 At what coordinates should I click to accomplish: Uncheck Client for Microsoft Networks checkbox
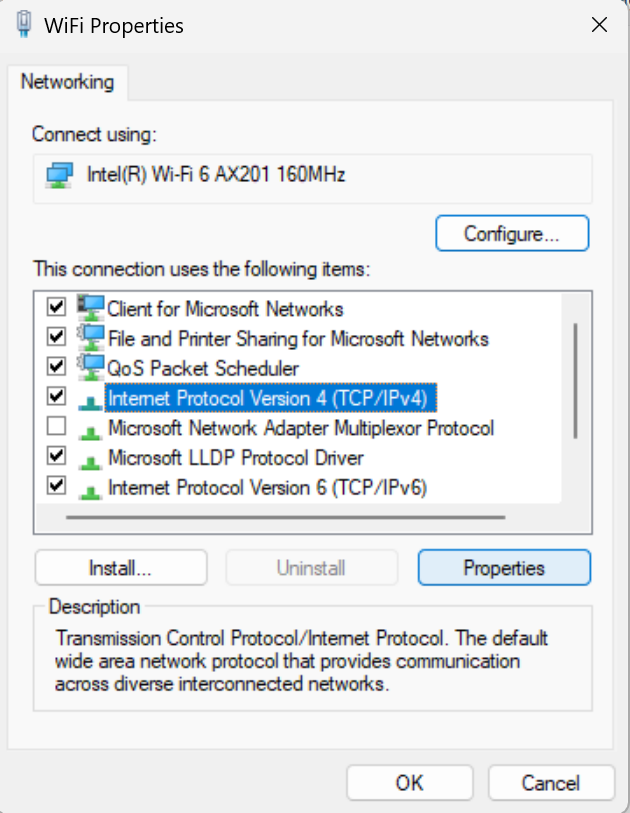click(x=57, y=307)
